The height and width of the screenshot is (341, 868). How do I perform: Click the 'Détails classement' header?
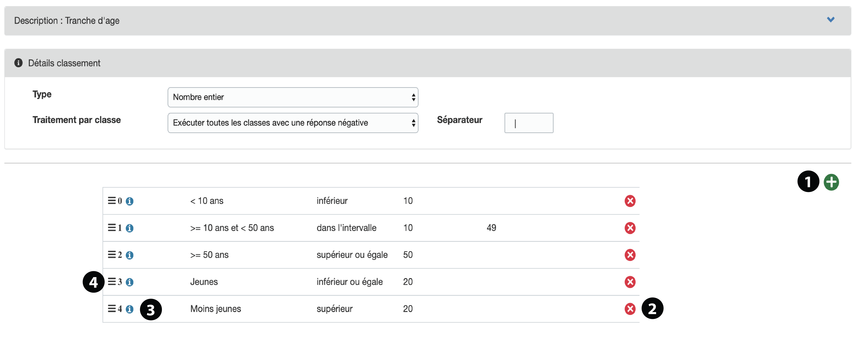(64, 63)
